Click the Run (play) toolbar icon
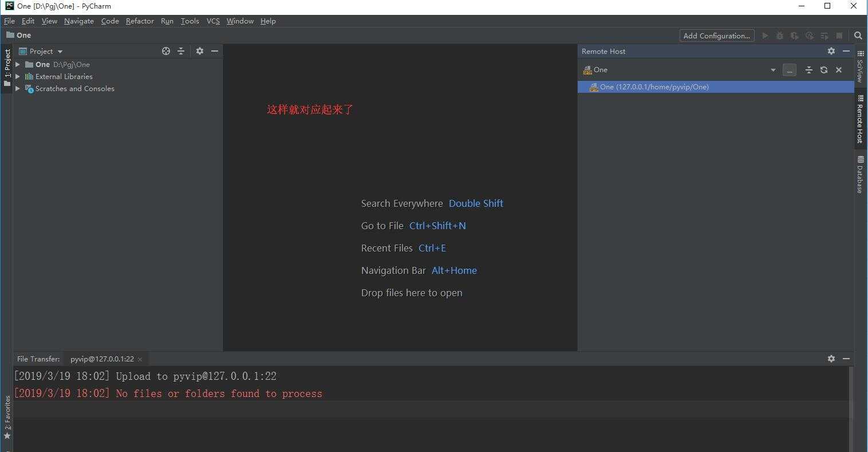The width and height of the screenshot is (868, 452). pos(765,36)
